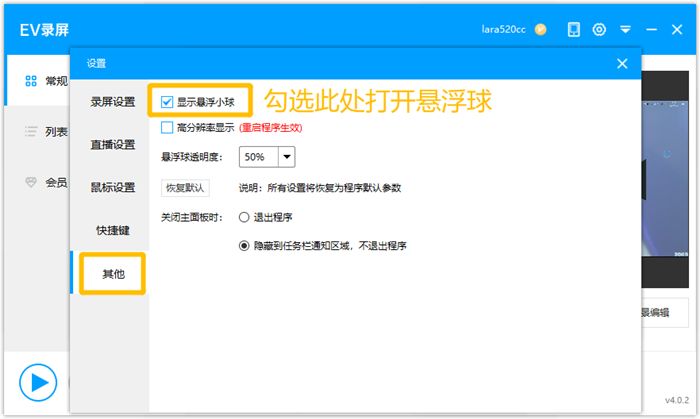This screenshot has height=419, width=700.
Task: Click the 列表 list icon in sidebar
Action: [x=31, y=131]
